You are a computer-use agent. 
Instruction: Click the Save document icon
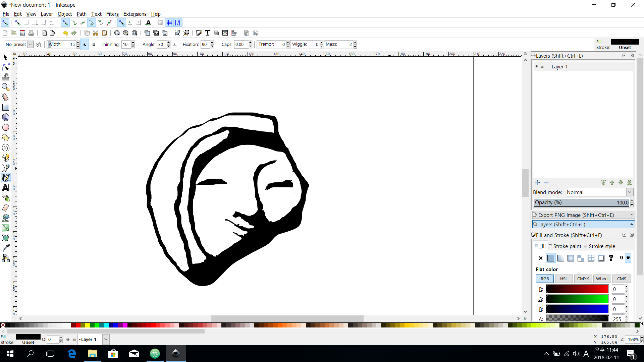point(22,33)
